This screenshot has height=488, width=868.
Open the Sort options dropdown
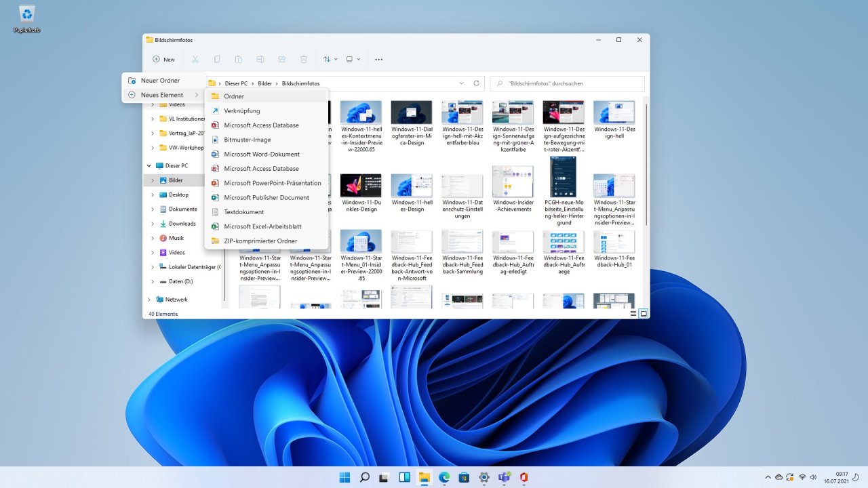pos(330,60)
